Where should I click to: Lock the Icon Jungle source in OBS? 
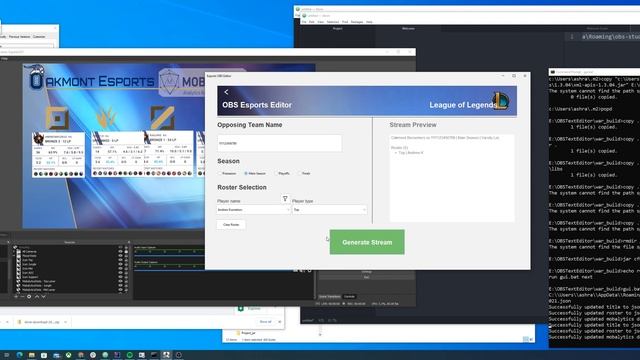pos(126,264)
